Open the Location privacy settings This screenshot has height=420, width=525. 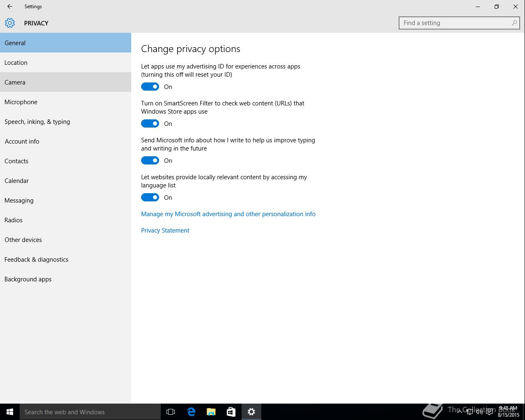click(x=66, y=62)
